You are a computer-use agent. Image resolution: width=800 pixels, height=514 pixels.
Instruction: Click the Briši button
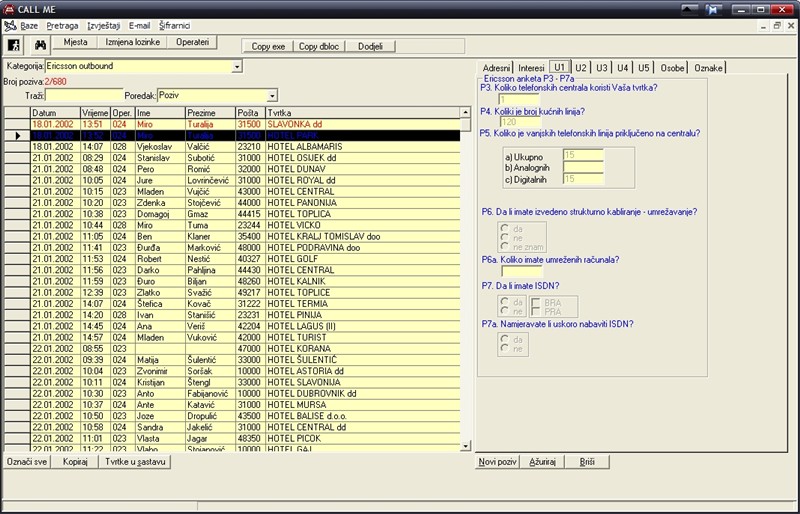click(587, 462)
